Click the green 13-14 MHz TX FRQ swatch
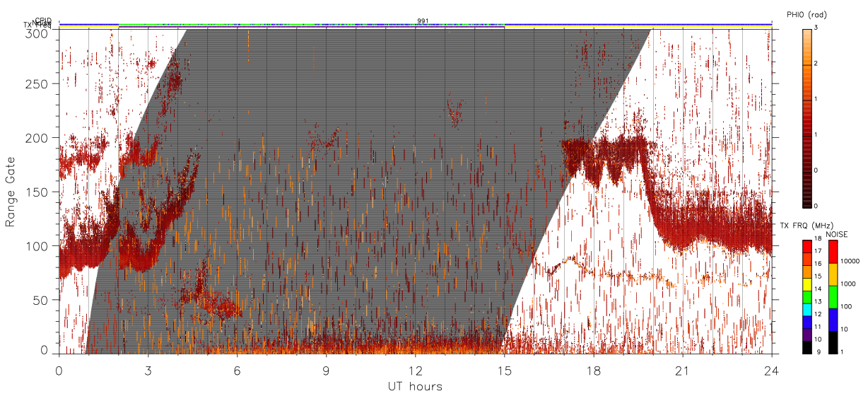Viewport: 868px width, 401px height. point(807,296)
